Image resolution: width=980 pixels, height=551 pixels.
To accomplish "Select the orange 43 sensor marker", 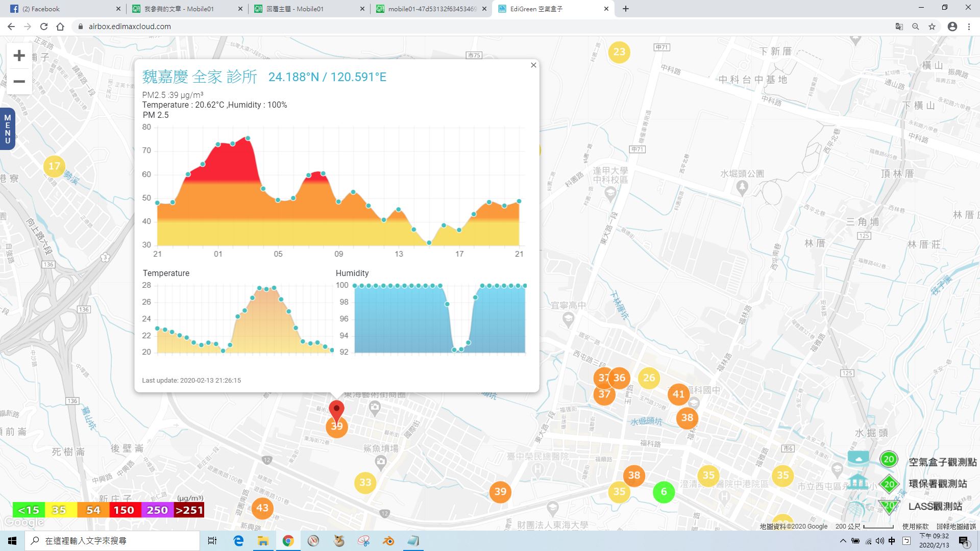I will click(x=262, y=508).
